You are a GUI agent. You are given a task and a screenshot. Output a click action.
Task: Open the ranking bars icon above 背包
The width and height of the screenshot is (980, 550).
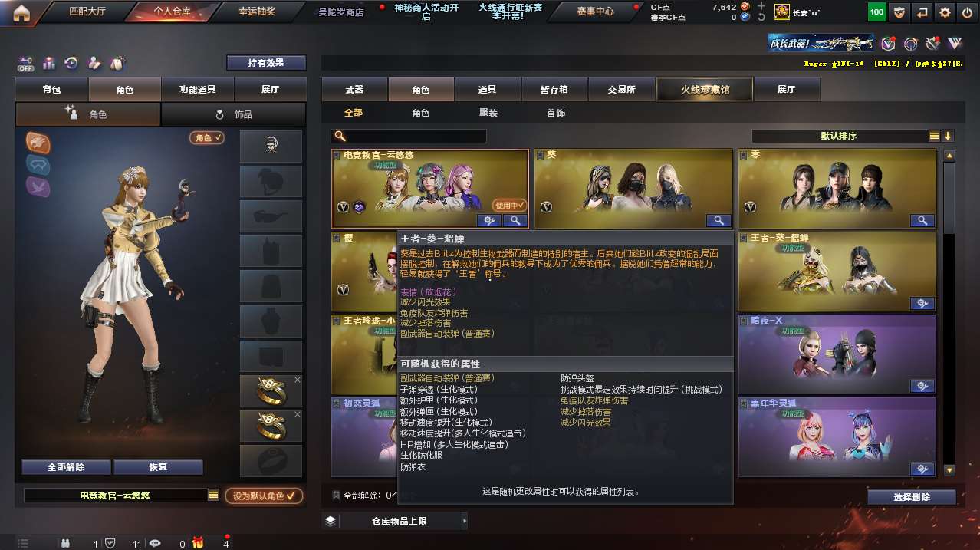(49, 63)
